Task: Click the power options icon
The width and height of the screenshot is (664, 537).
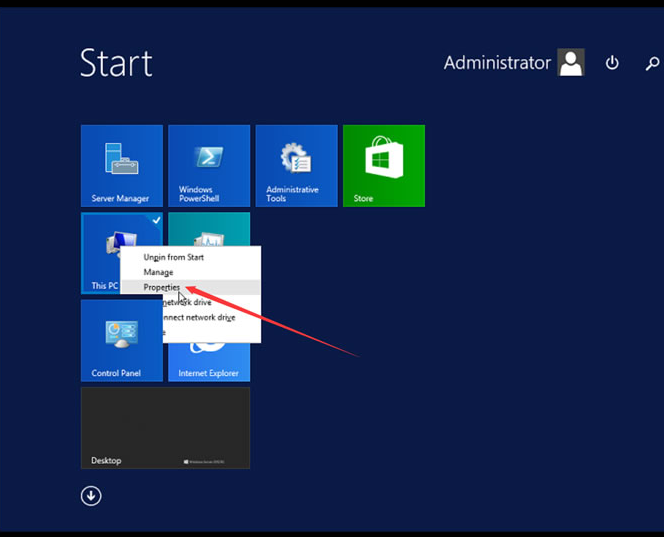Action: click(x=612, y=63)
